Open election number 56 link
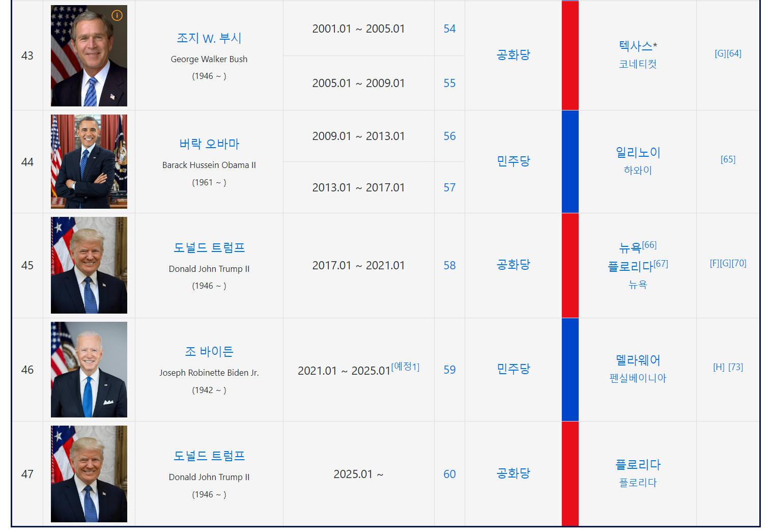 [449, 136]
